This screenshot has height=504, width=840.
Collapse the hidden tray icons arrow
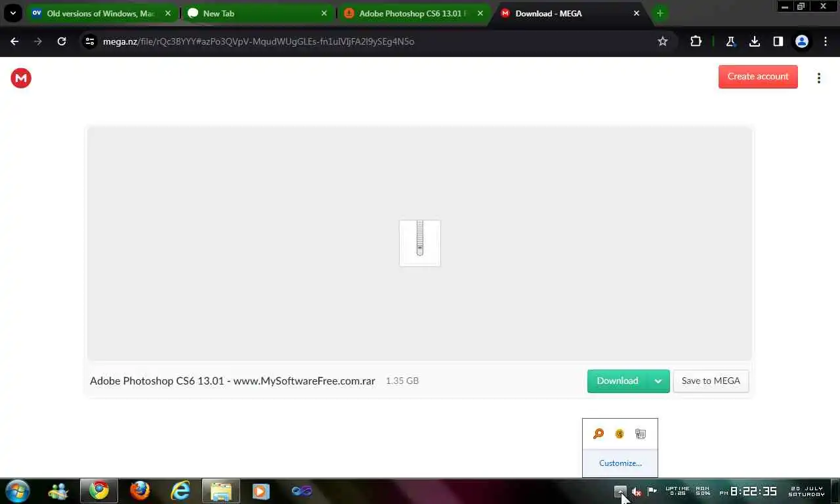[620, 492]
